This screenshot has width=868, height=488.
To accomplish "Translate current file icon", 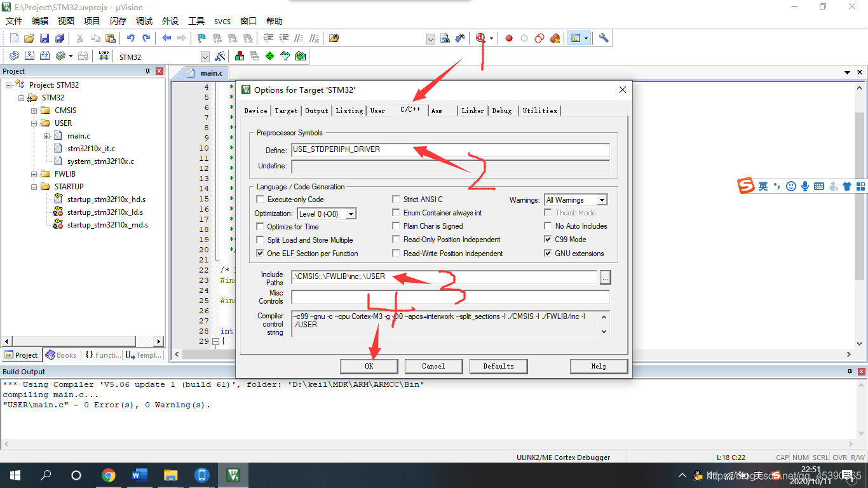I will pos(14,56).
